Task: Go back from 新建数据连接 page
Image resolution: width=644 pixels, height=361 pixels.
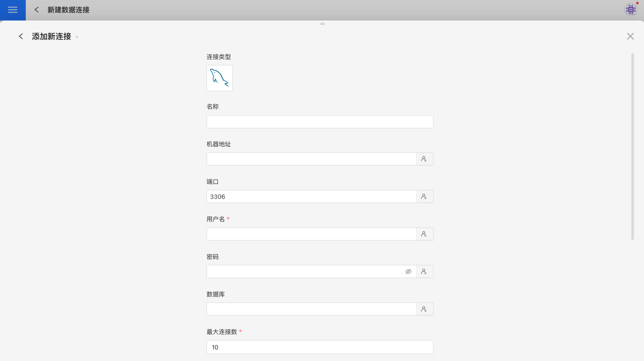Action: point(37,10)
